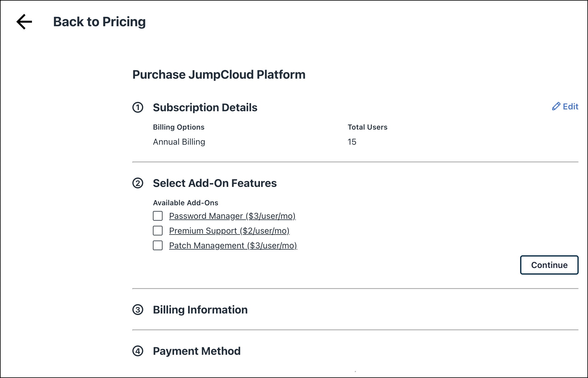Open the Subscription Details section header
588x378 pixels.
pos(205,108)
